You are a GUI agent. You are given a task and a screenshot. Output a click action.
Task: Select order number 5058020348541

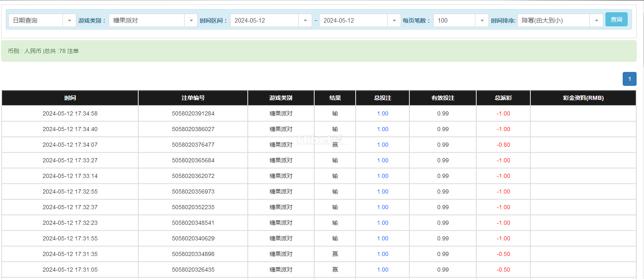(x=193, y=223)
